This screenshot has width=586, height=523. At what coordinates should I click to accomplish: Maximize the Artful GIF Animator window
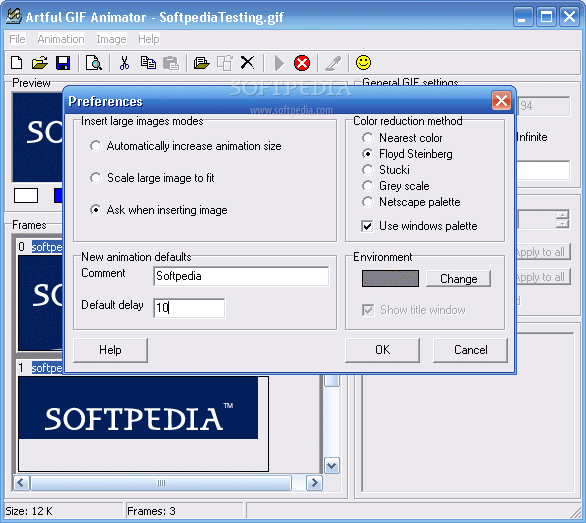pos(546,17)
